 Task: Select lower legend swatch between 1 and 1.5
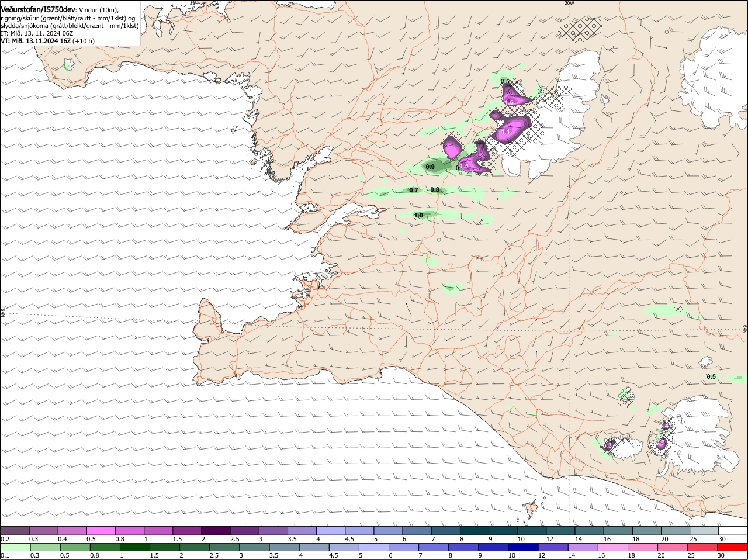134,547
